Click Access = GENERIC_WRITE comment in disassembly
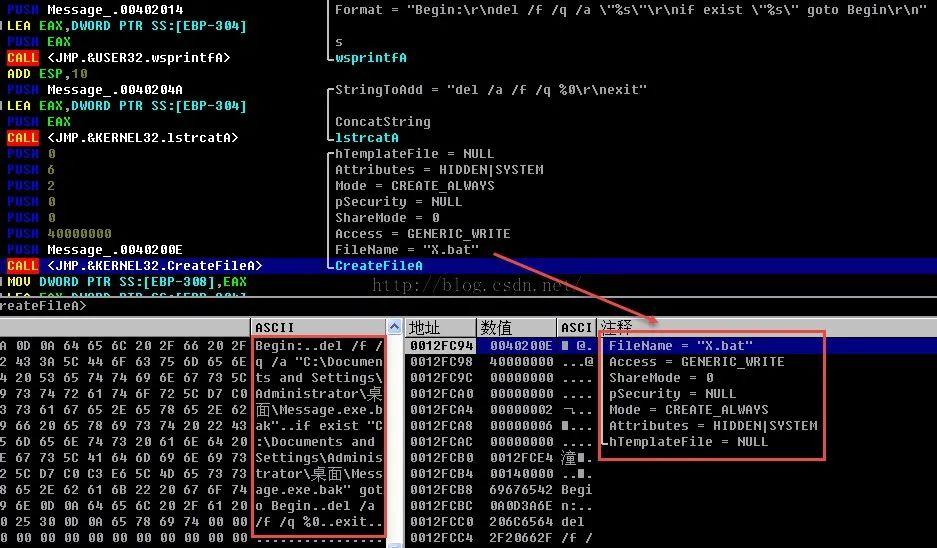Image resolution: width=937 pixels, height=548 pixels. (422, 234)
